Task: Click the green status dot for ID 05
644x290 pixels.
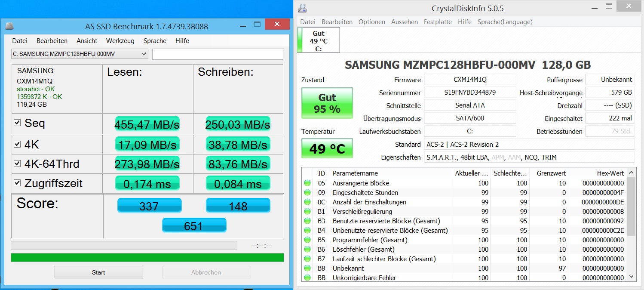Action: pos(307,183)
